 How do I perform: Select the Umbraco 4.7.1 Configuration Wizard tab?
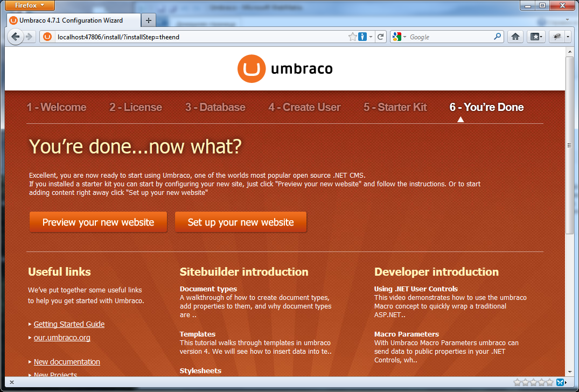[x=74, y=20]
